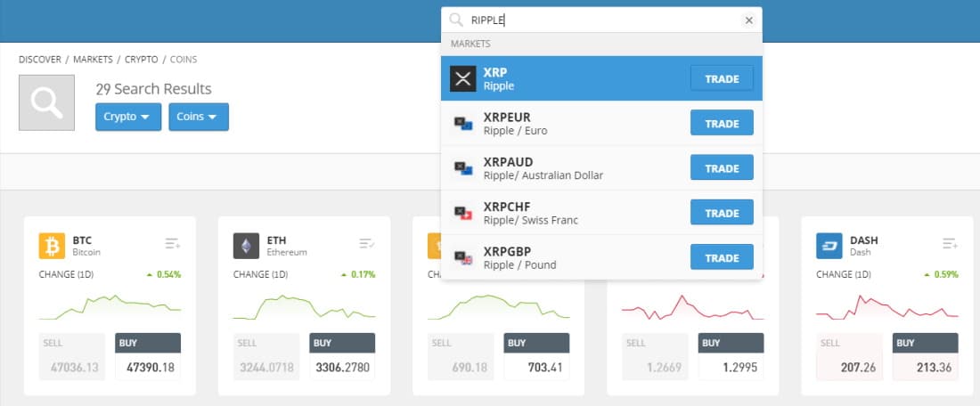Click ETH SELL at 3244.0718
Screen dimensions: 980x406
[266, 357]
